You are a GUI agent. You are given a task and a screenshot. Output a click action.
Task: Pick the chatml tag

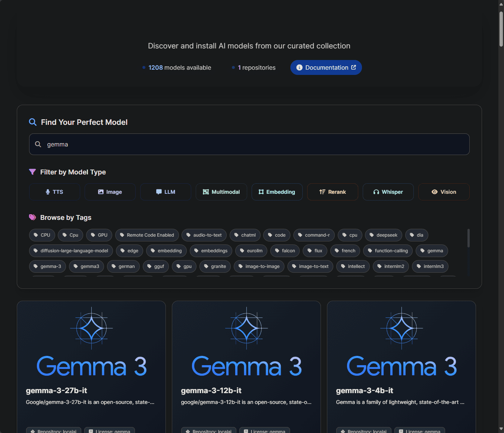(x=245, y=235)
